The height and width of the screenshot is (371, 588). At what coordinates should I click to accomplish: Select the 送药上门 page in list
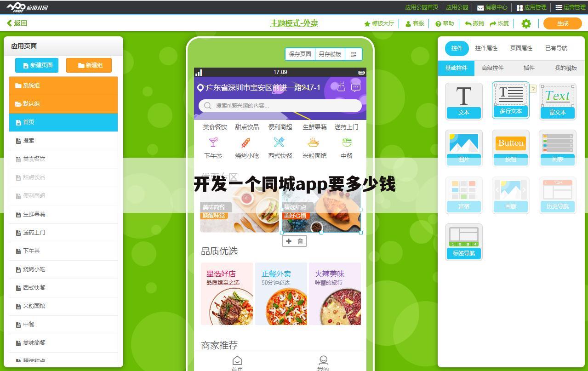coord(63,233)
